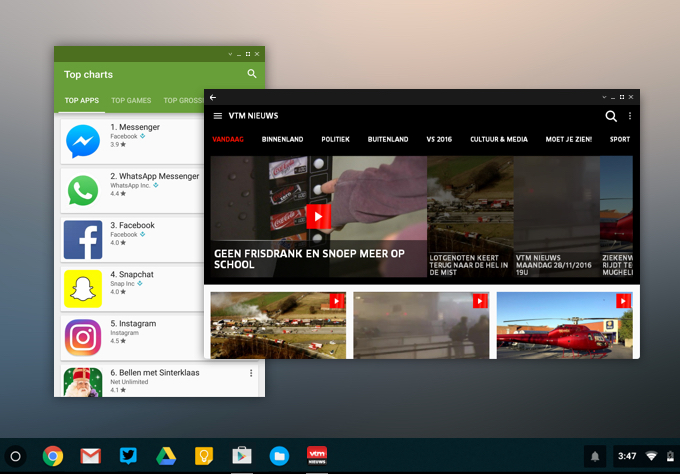The height and width of the screenshot is (474, 680).
Task: Go back with VTM window arrow
Action: (213, 97)
